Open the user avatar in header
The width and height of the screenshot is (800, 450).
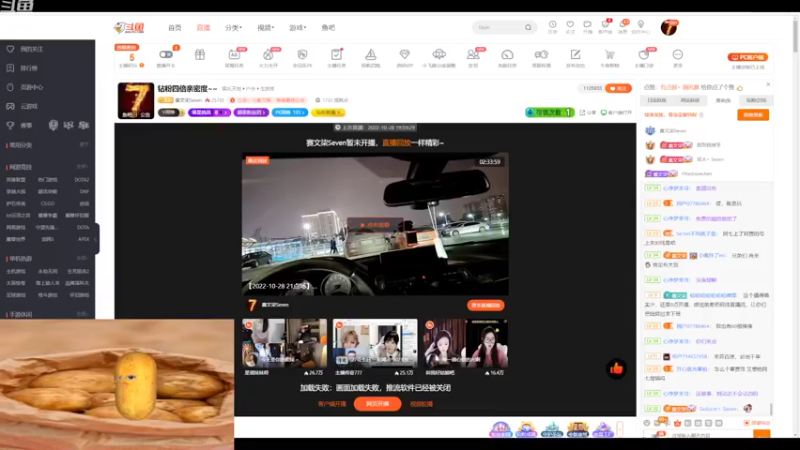[668, 28]
